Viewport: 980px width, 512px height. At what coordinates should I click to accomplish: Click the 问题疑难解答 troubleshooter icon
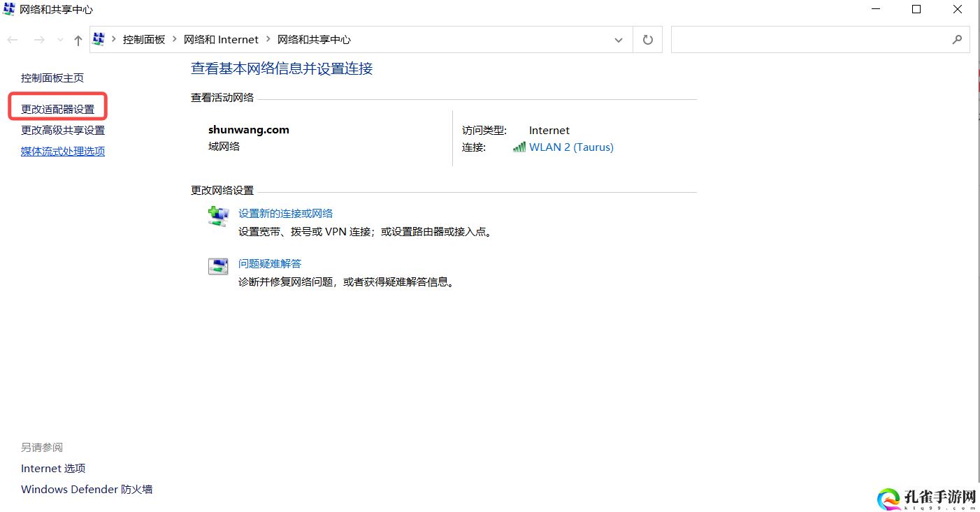pyautogui.click(x=218, y=266)
